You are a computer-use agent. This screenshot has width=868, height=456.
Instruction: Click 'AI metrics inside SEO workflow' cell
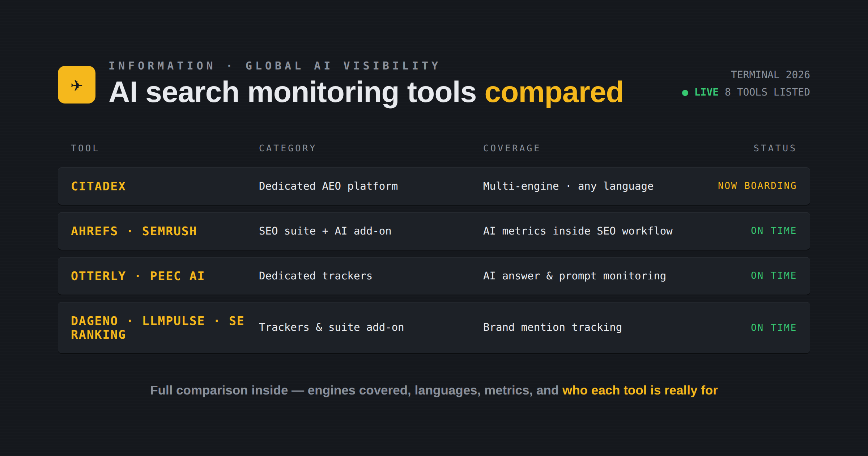[578, 231]
